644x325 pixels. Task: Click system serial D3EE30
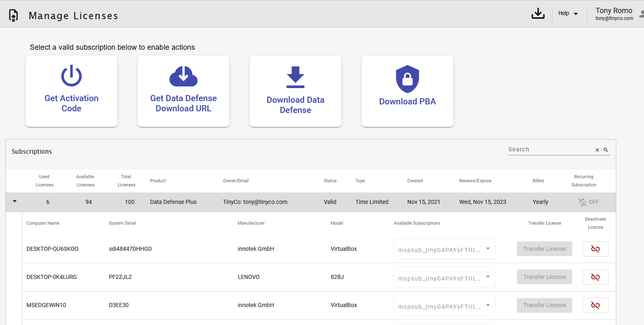tap(119, 305)
